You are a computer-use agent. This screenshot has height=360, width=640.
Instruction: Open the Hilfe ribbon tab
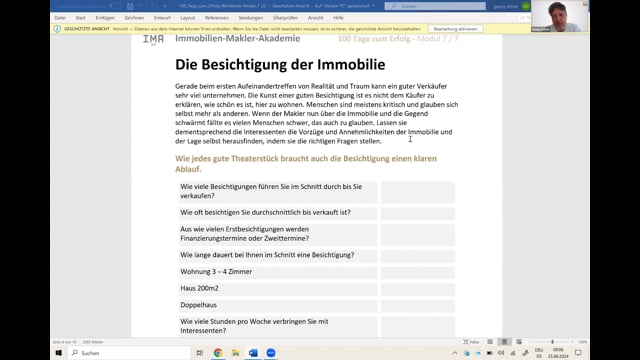(338, 18)
